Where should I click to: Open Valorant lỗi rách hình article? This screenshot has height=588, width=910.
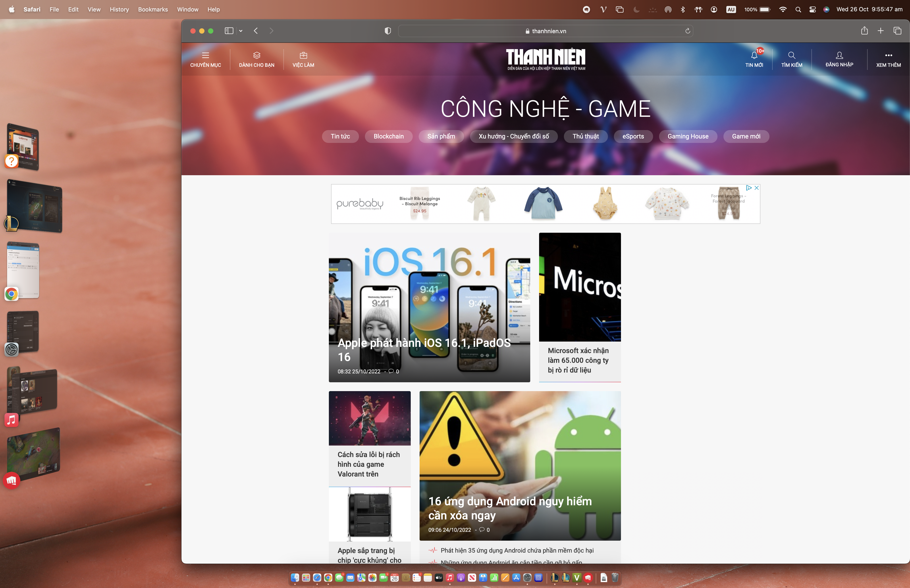coord(368,464)
